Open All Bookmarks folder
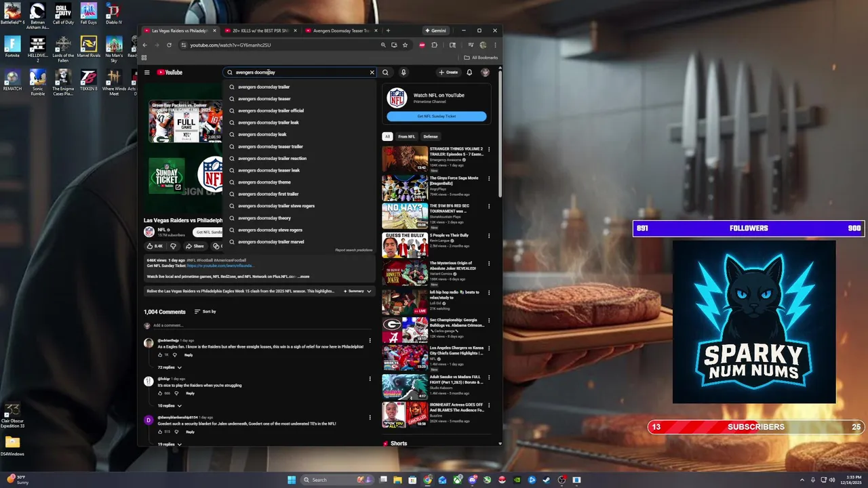 [481, 58]
